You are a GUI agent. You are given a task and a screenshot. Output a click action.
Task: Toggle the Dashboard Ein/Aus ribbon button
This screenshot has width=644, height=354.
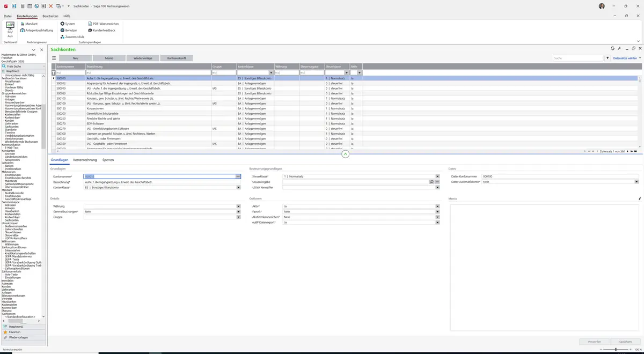tap(10, 29)
